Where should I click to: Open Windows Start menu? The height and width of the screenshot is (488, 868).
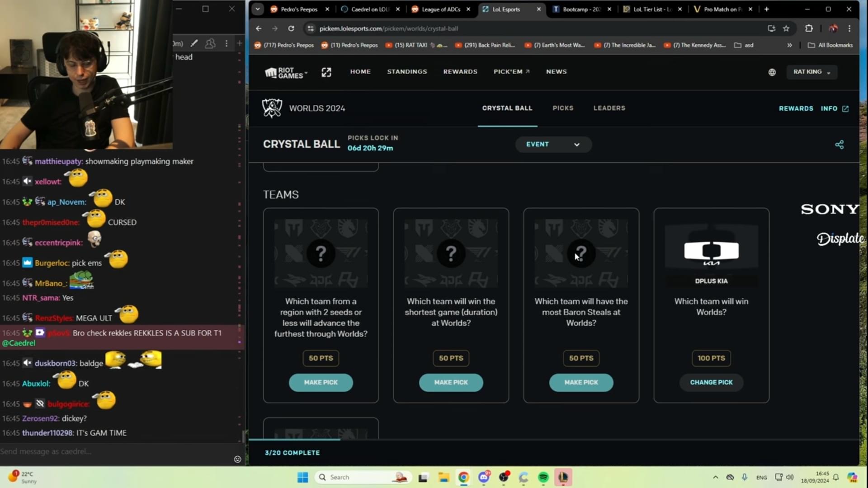pyautogui.click(x=303, y=477)
